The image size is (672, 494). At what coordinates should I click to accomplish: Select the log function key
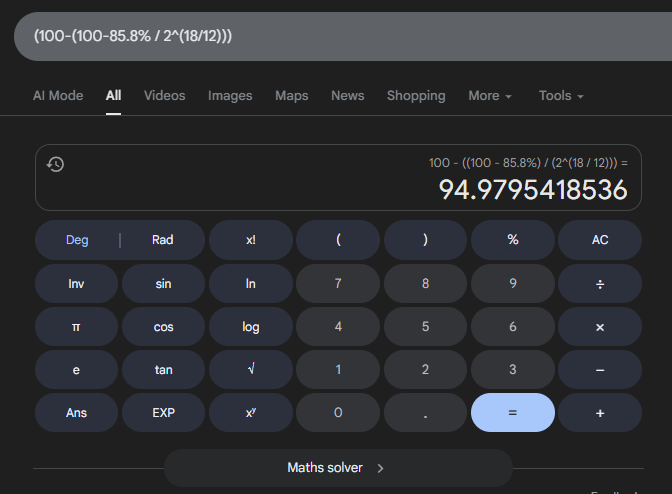point(251,327)
